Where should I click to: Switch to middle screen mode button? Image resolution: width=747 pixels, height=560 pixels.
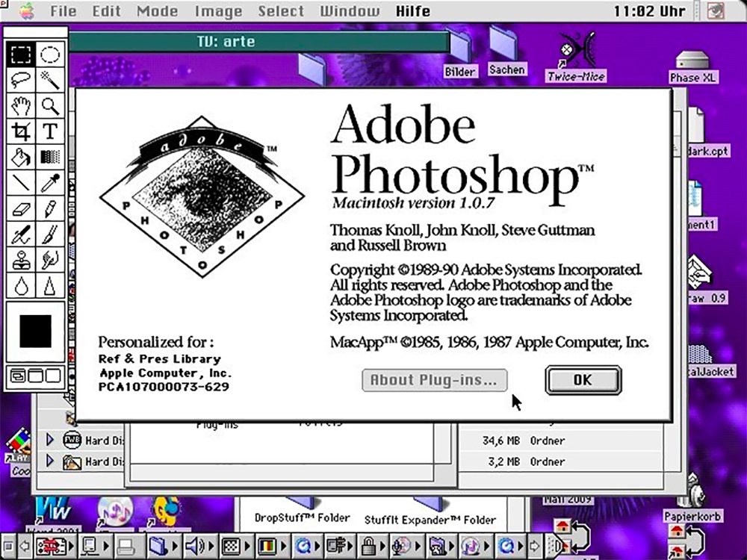tap(36, 376)
